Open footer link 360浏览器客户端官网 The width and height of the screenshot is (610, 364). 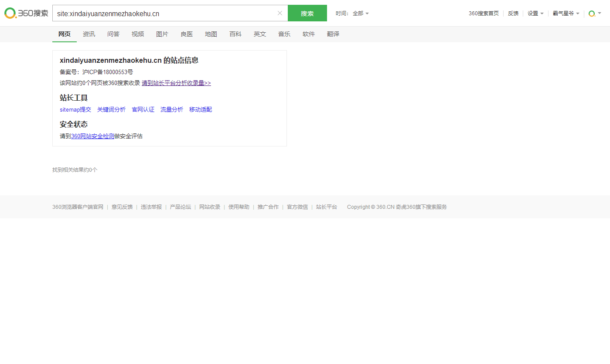(x=78, y=207)
